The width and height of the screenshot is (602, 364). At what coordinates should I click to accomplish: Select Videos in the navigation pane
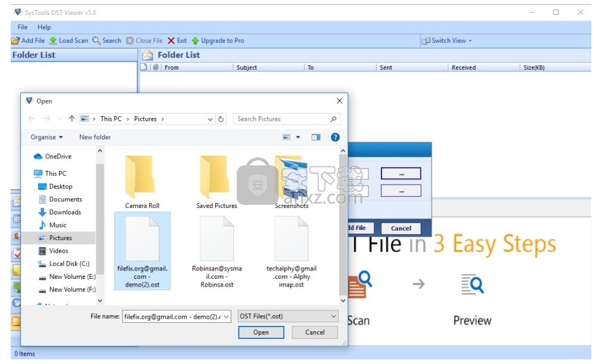[54, 251]
